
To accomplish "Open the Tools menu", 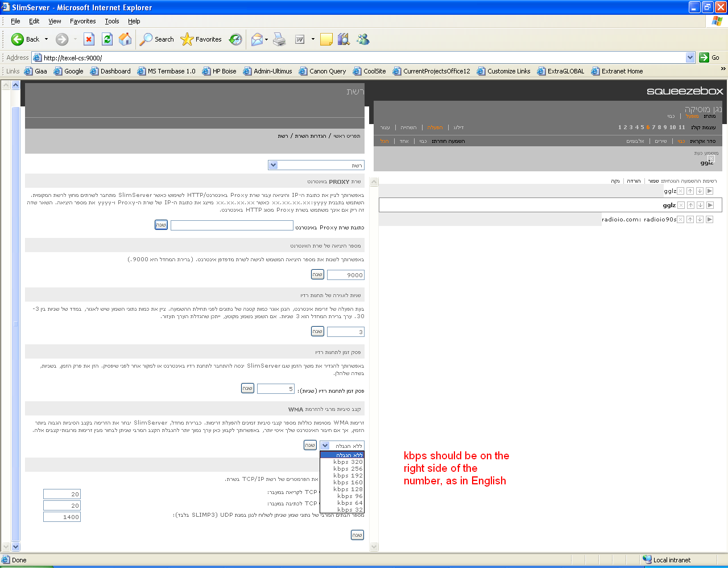I will pos(111,21).
